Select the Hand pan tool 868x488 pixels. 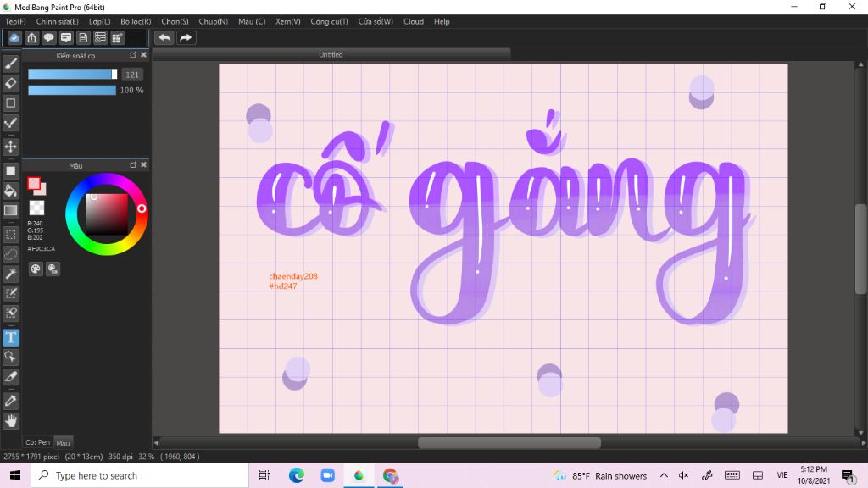click(10, 421)
